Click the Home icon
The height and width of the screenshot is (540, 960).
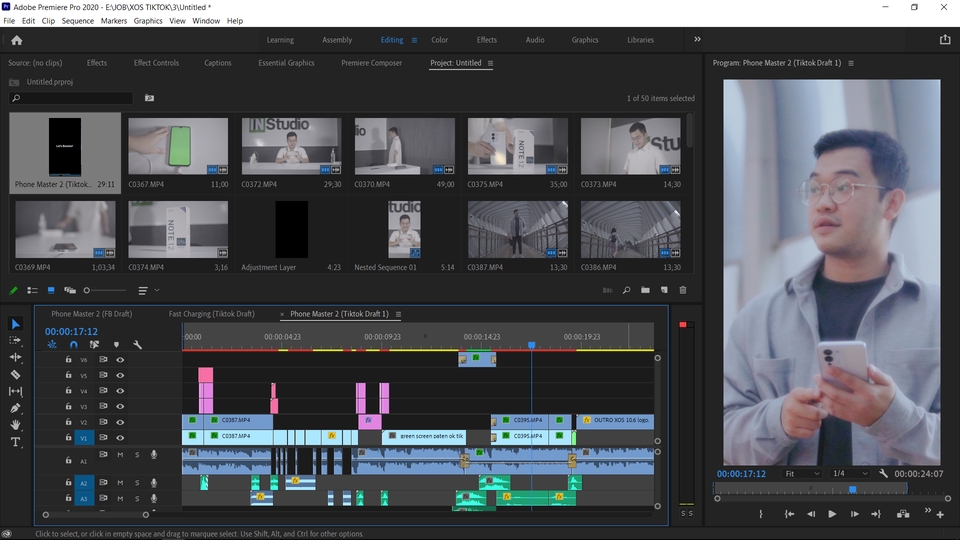coord(17,40)
